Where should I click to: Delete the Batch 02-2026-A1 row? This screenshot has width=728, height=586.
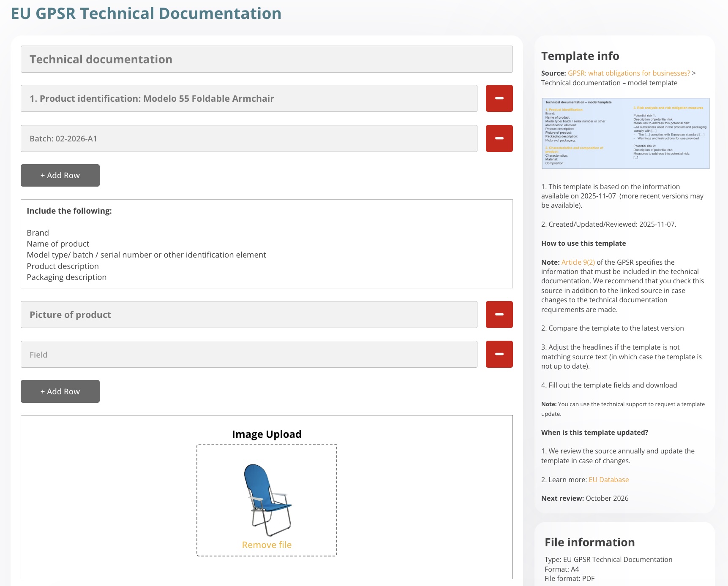pos(499,138)
